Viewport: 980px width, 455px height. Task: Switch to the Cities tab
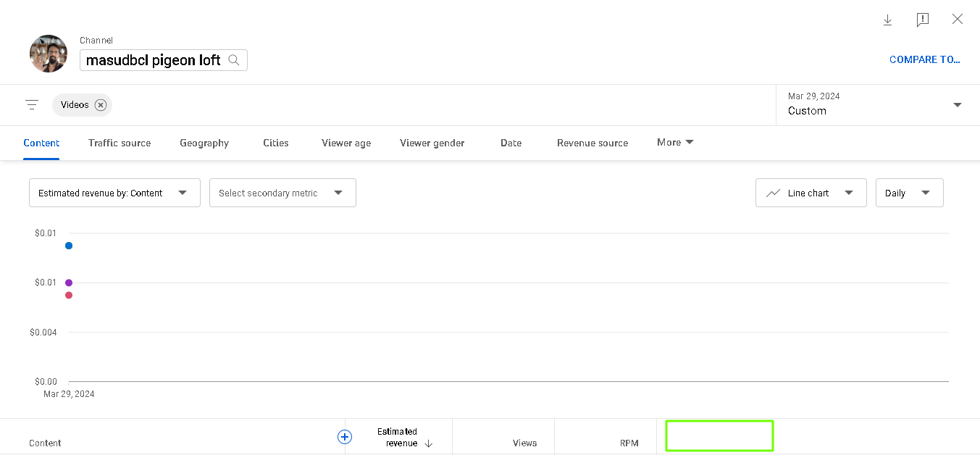point(276,143)
